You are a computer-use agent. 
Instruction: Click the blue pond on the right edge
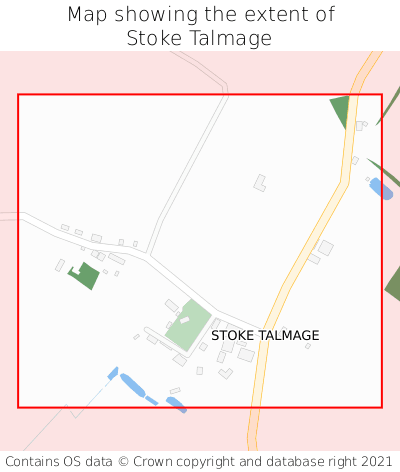381,189
